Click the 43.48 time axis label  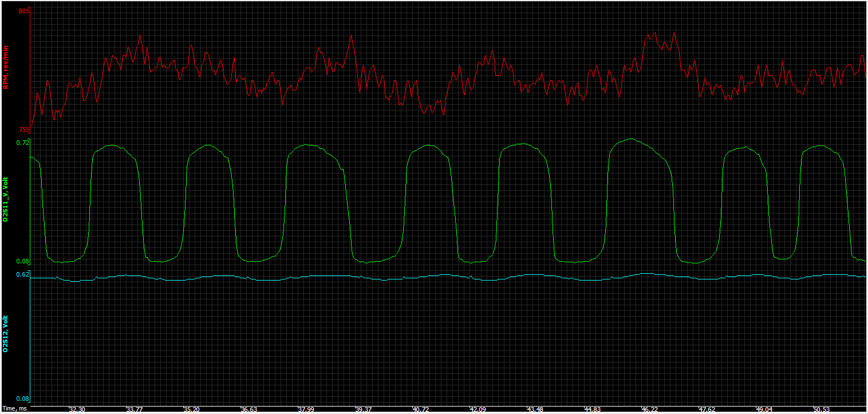click(535, 409)
